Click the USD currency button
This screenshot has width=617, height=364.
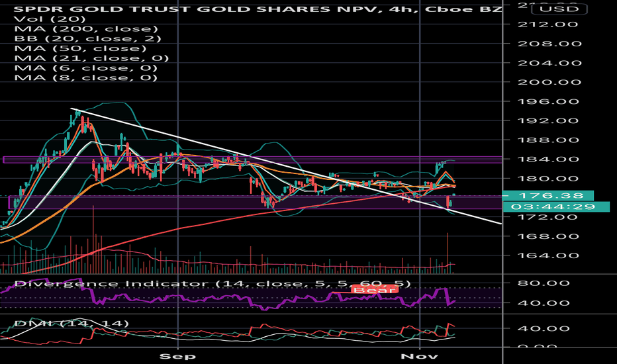pyautogui.click(x=559, y=9)
